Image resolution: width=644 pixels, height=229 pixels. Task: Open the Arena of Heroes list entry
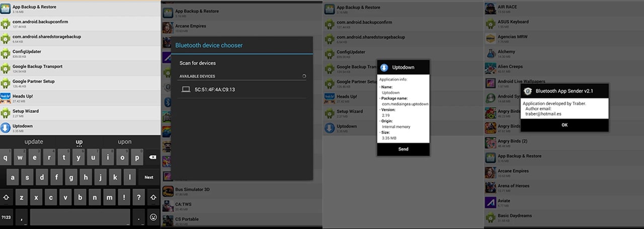click(564, 187)
